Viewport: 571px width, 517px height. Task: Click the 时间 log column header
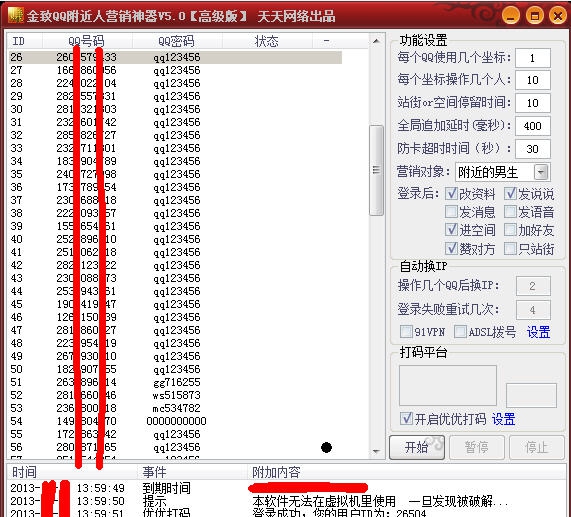(72, 472)
